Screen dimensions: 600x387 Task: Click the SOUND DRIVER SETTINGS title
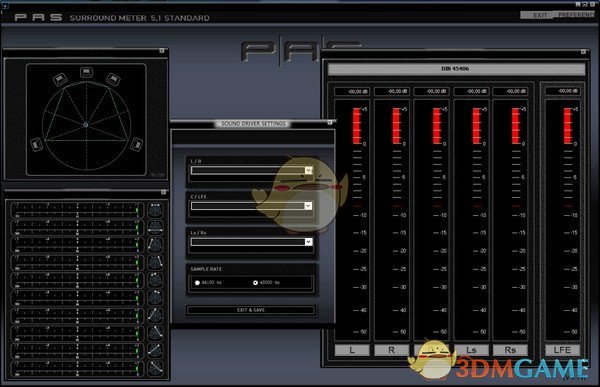253,124
